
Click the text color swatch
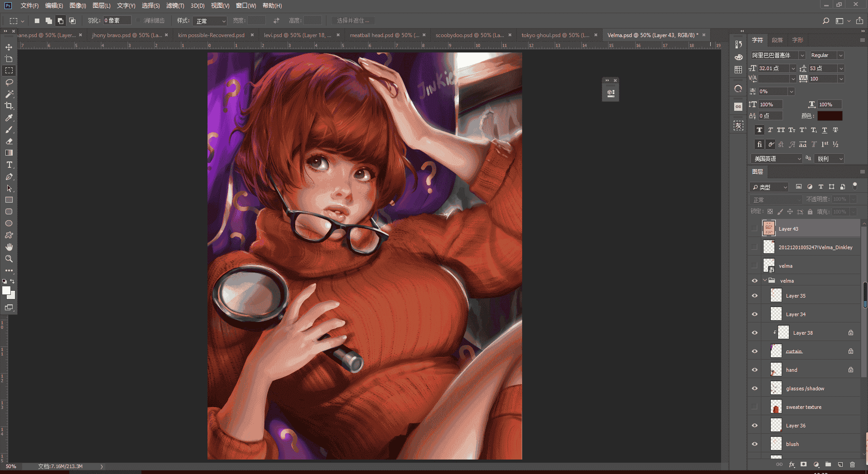(x=830, y=116)
